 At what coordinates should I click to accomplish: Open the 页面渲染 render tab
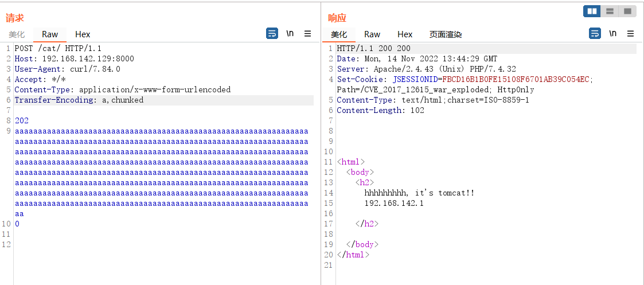click(x=446, y=34)
